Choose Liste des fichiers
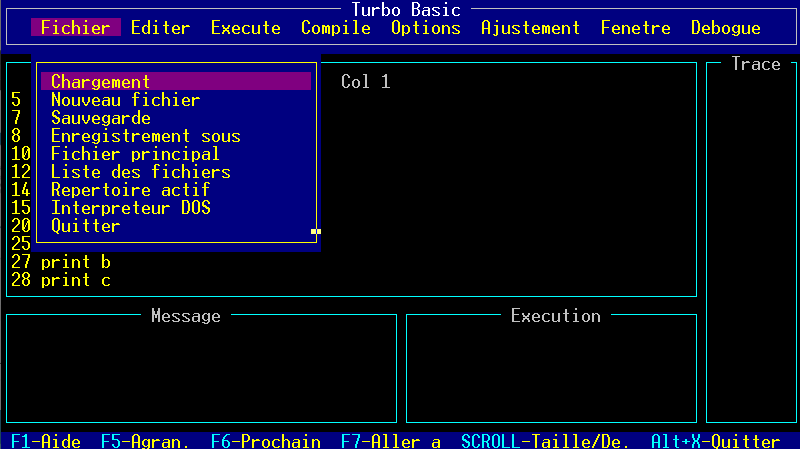800x449 pixels. click(x=176, y=171)
